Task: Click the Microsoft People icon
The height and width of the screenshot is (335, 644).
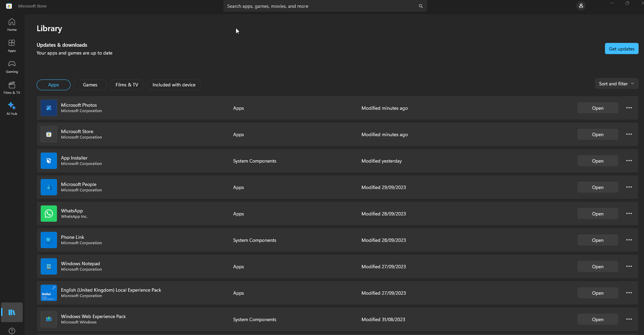Action: pos(49,187)
